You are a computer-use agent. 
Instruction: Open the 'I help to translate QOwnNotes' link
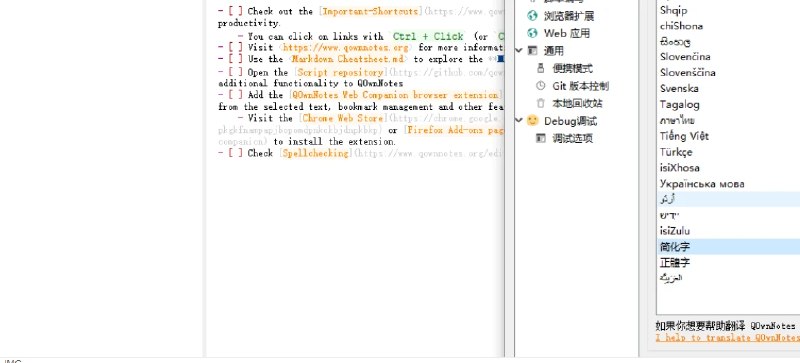[x=728, y=338]
